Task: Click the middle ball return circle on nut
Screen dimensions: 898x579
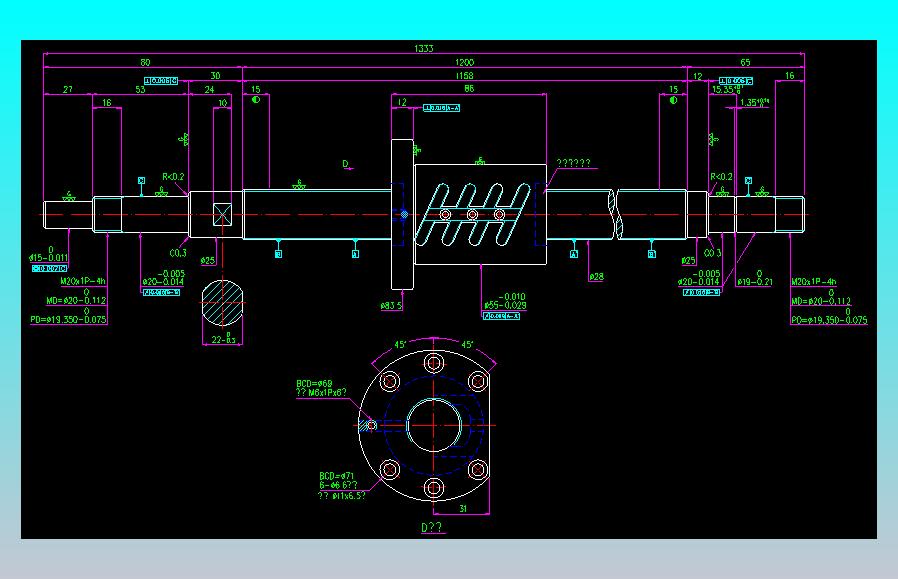Action: coord(472,214)
